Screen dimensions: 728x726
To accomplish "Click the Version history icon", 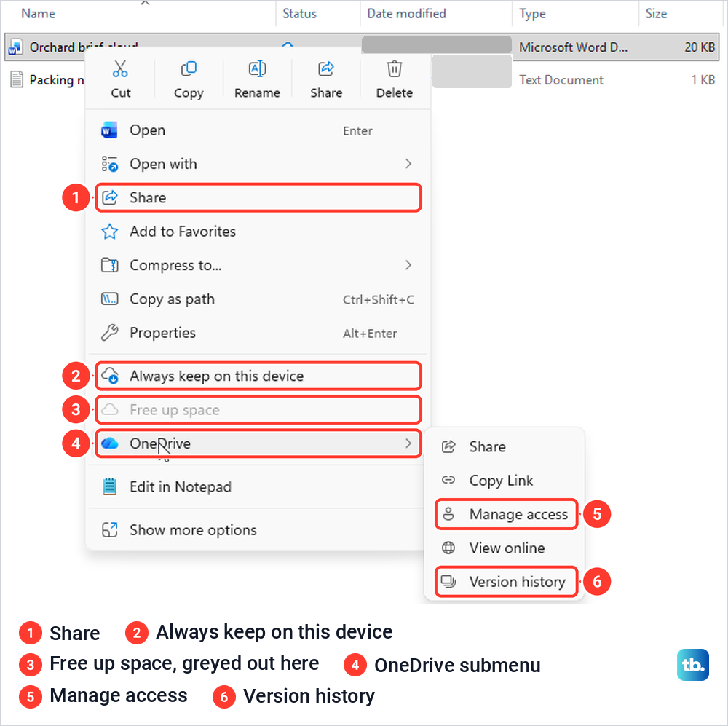I will (448, 581).
